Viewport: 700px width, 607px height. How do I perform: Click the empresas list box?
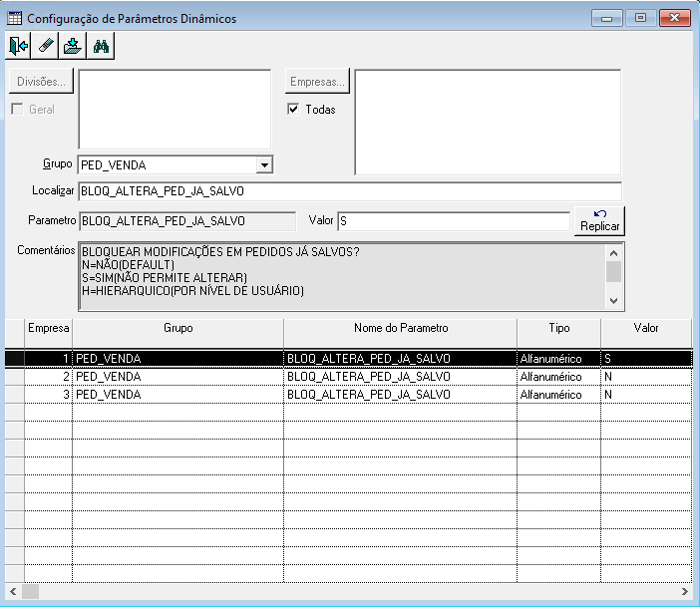click(488, 122)
